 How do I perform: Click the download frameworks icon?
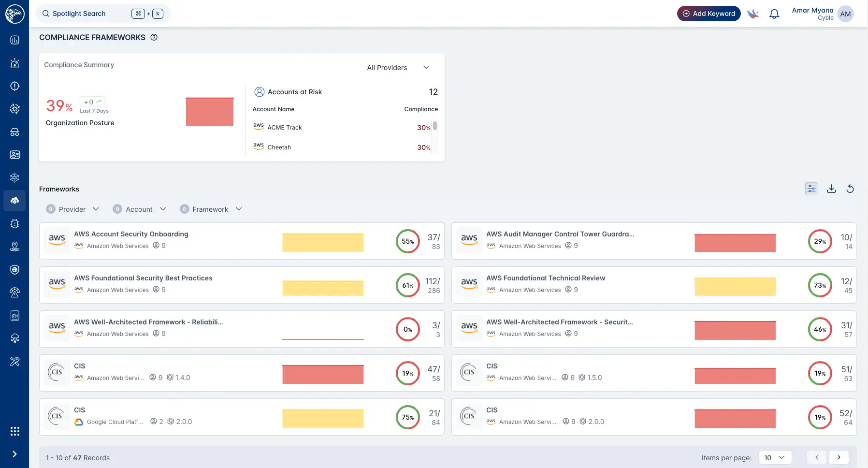point(831,189)
